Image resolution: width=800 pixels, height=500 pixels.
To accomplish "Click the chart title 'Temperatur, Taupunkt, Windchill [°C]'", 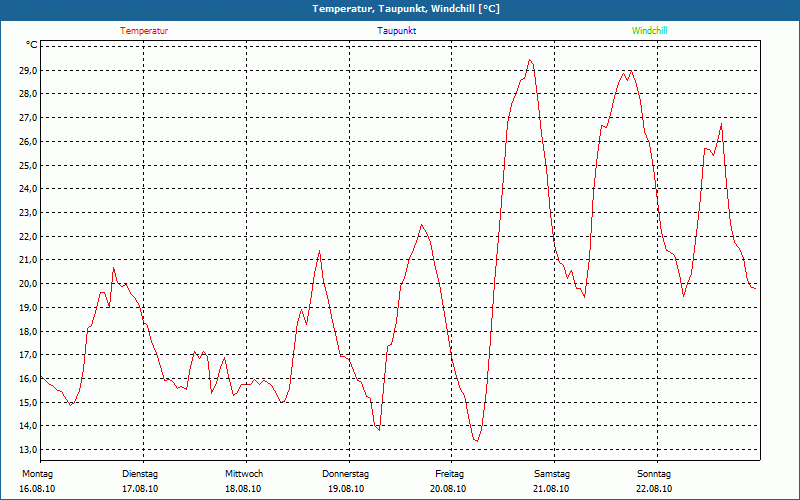I will point(406,9).
